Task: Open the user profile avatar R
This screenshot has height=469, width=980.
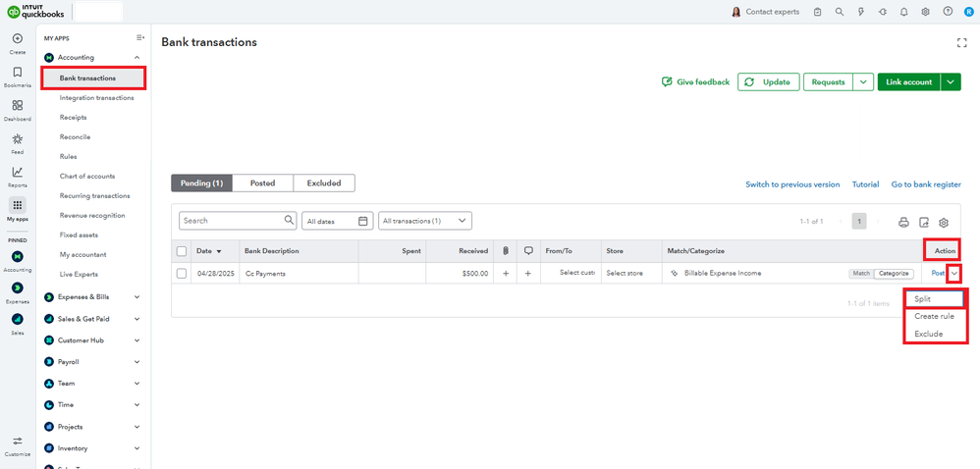Action: point(969,12)
